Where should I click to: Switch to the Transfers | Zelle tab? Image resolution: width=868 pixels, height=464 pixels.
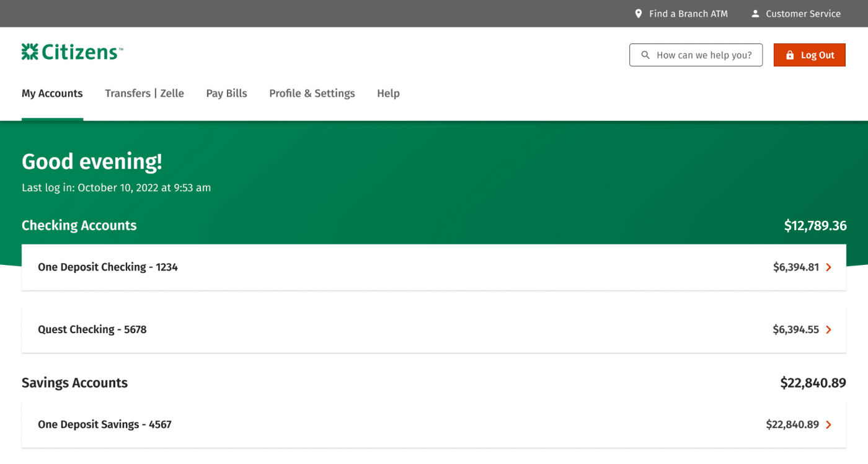click(144, 93)
